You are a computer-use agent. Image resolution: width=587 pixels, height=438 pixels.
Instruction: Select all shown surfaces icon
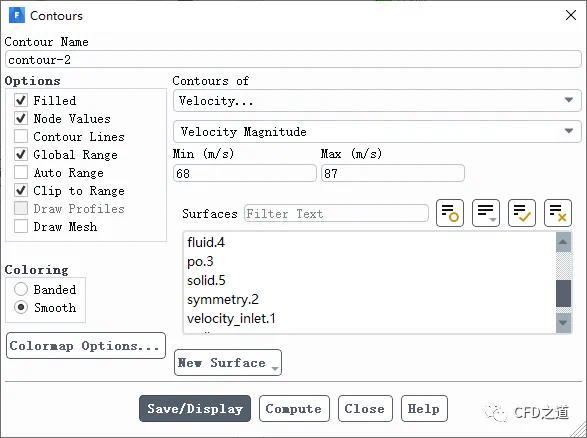(x=521, y=213)
